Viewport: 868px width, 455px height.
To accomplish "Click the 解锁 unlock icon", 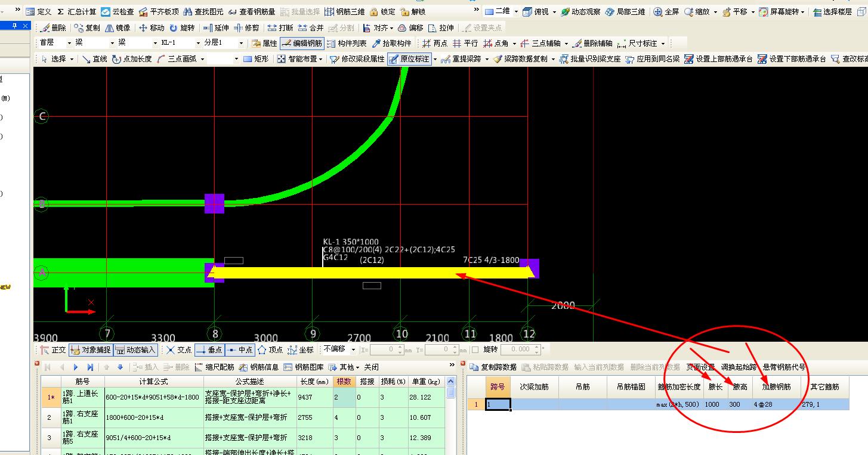I will [x=413, y=11].
